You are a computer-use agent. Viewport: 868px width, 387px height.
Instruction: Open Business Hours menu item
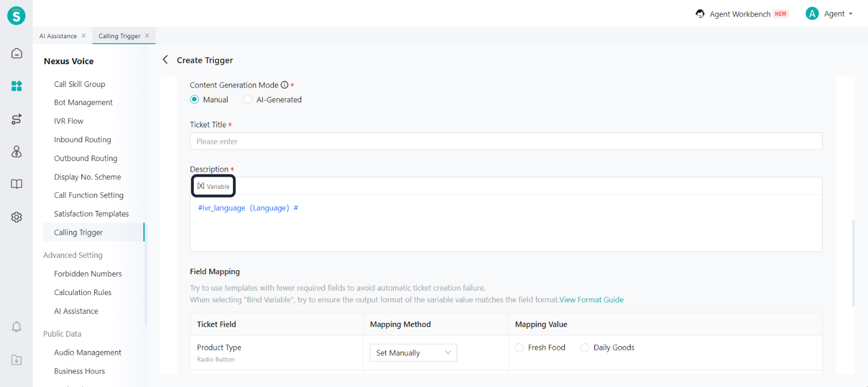(x=80, y=371)
